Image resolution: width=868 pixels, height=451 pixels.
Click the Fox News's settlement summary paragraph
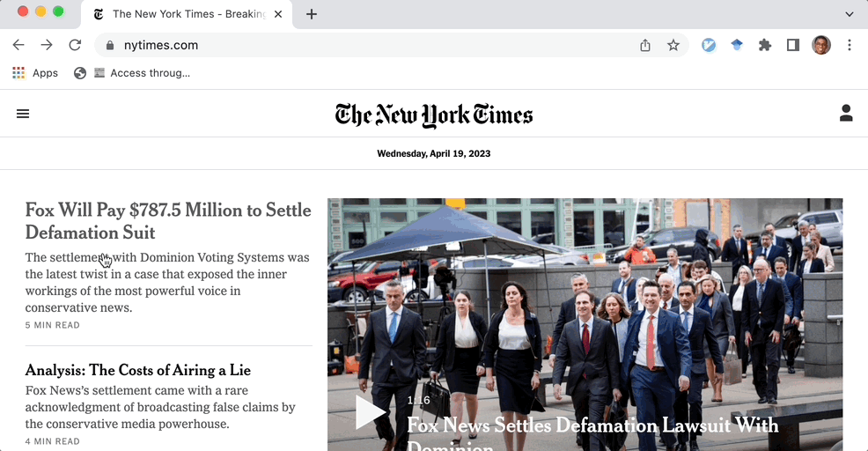tap(160, 407)
